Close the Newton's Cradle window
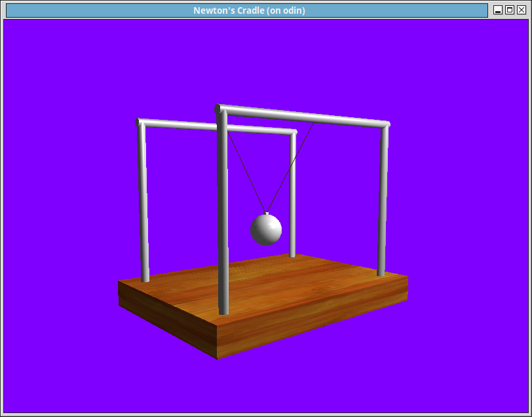 [x=522, y=10]
